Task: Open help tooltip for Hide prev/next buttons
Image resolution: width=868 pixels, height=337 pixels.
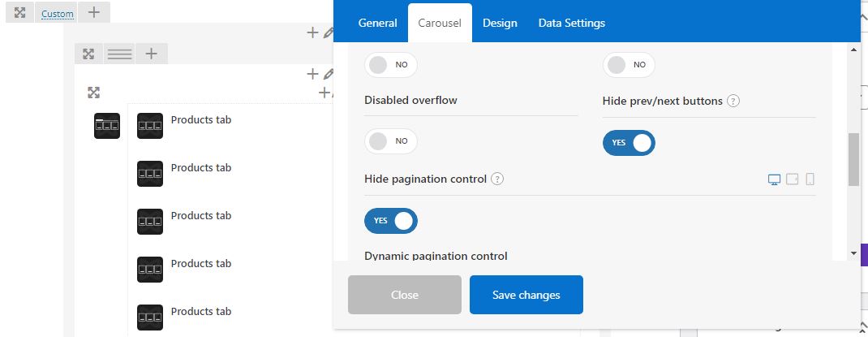Action: (733, 102)
